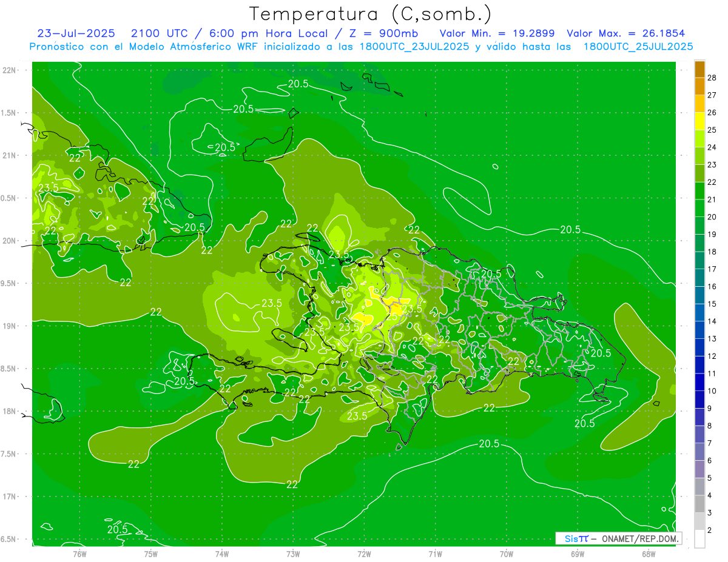Click the lime legend swatch between 24 and 25
The width and height of the screenshot is (728, 562).
coord(699,138)
